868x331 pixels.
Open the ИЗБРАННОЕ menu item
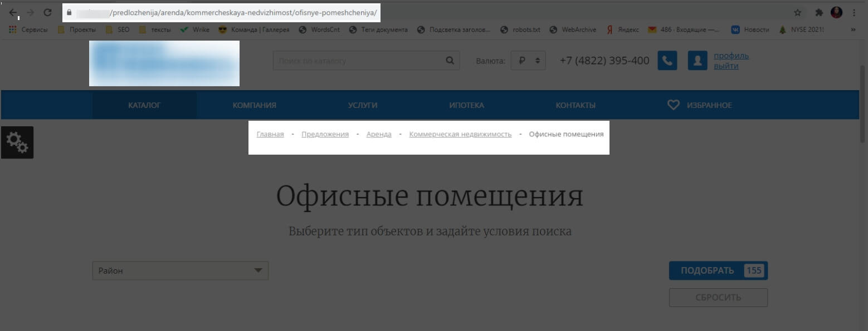(x=709, y=105)
